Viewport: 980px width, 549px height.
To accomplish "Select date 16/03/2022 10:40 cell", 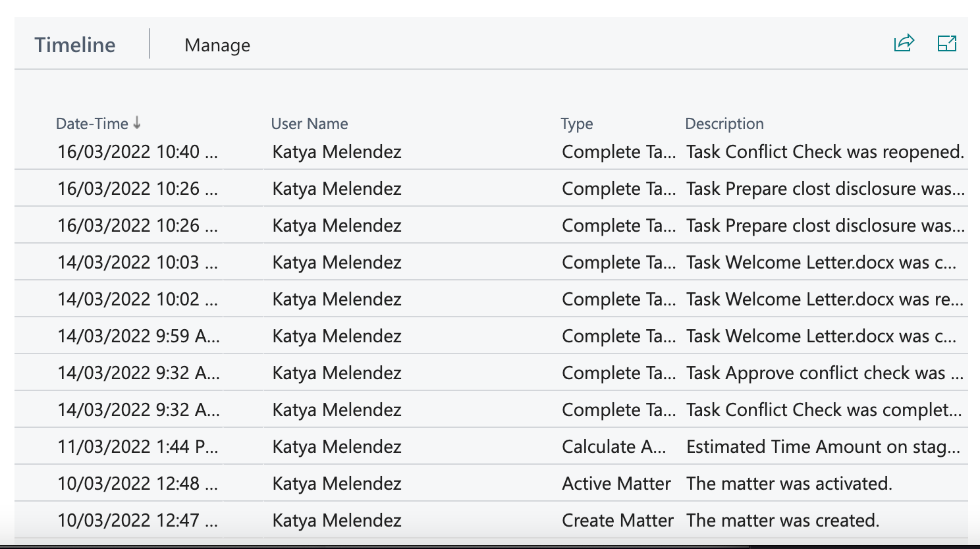I will click(138, 151).
